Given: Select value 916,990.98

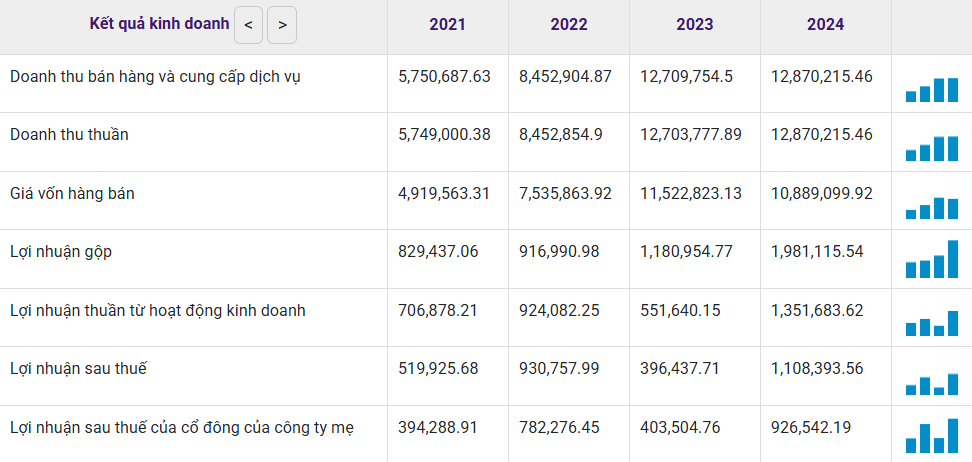Looking at the screenshot, I should 559,251.
